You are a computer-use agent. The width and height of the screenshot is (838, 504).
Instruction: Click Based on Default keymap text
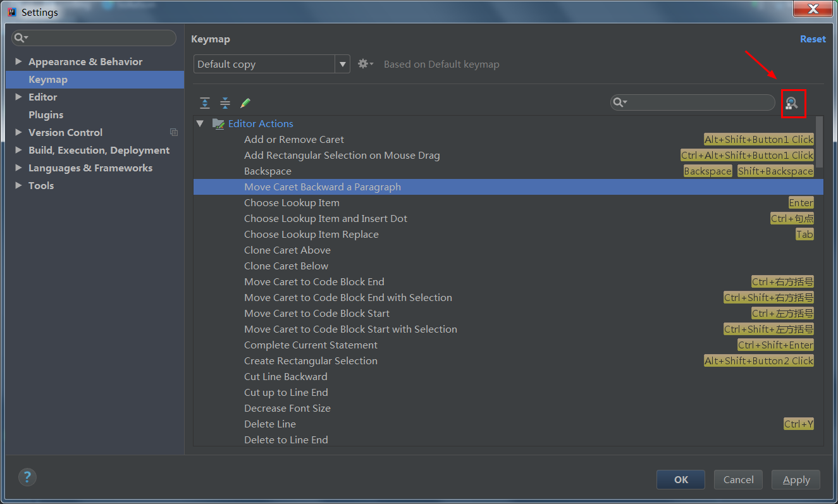[x=441, y=64]
